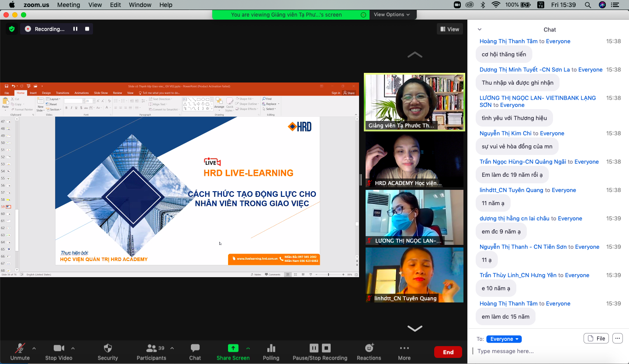629x364 pixels.
Task: Toggle Bold in the PowerPoint Font group
Action: [66, 107]
